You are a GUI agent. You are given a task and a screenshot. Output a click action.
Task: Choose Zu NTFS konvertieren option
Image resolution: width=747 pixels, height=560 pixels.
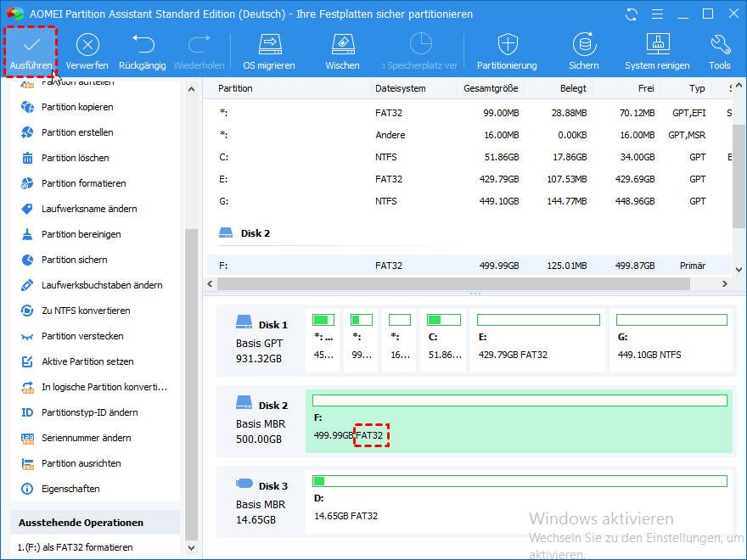tap(86, 311)
